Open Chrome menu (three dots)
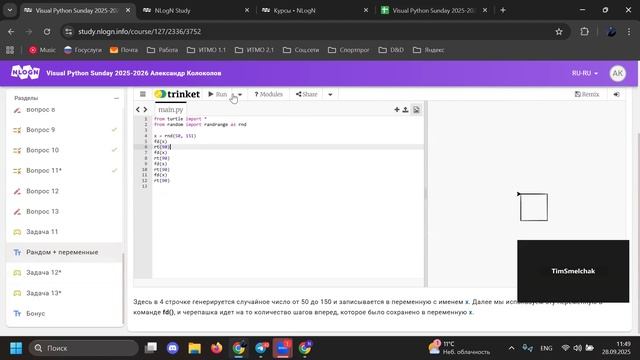640x360 pixels. 629,31
